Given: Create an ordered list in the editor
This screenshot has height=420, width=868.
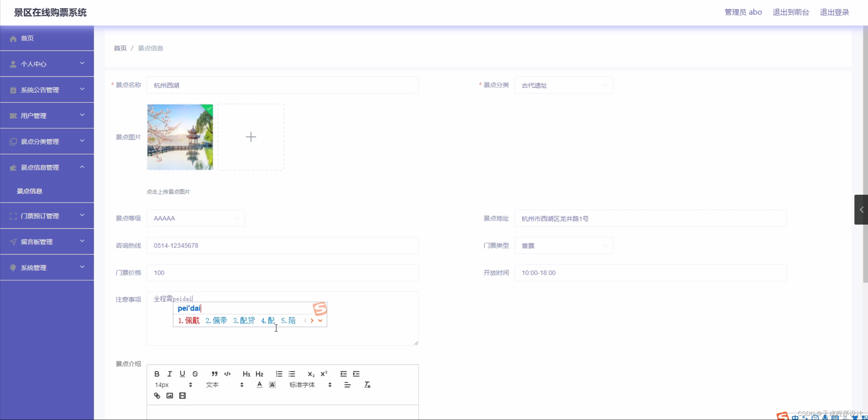Looking at the screenshot, I should click(x=279, y=374).
